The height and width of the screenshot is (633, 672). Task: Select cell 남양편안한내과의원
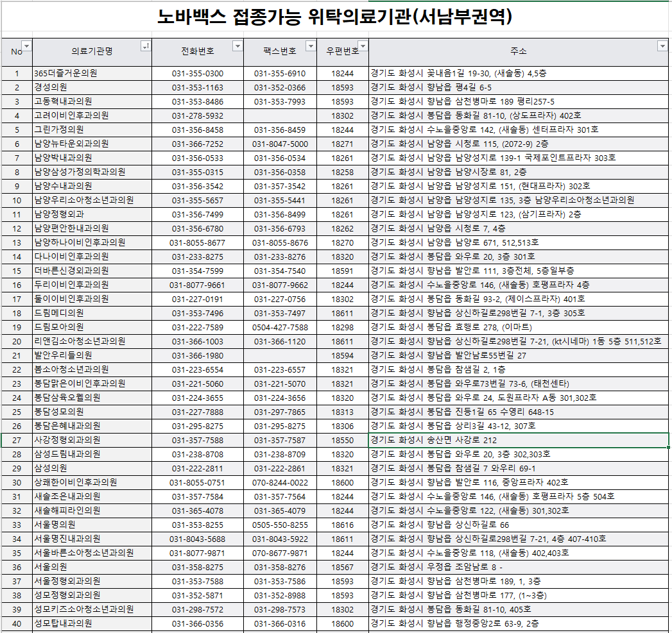tap(92, 229)
